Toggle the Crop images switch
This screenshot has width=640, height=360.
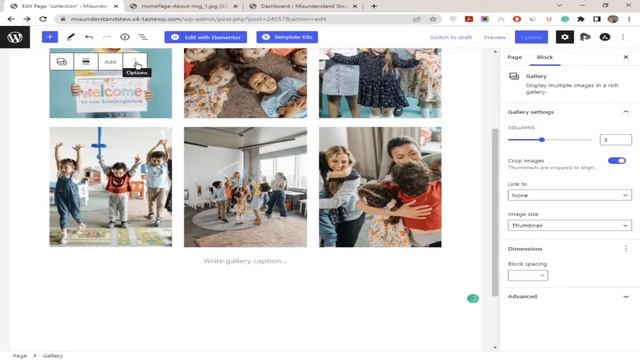point(617,160)
